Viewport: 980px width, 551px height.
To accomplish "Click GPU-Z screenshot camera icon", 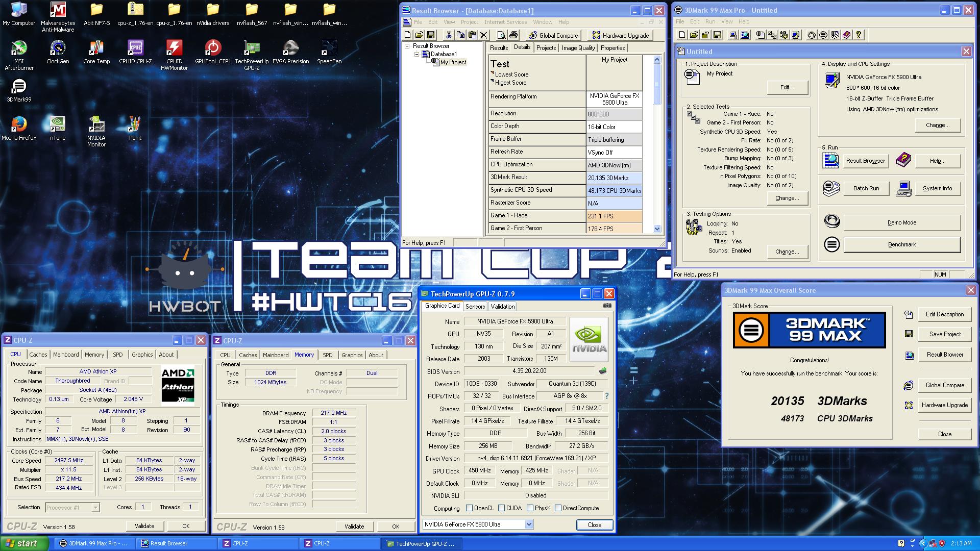I will pyautogui.click(x=607, y=306).
